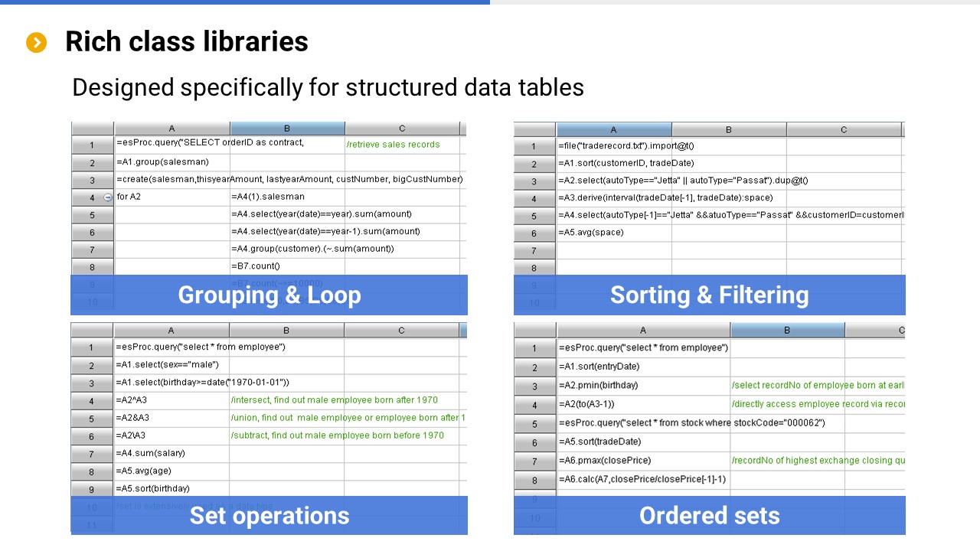Select highlighted column A header in sorting grid
Viewport: 980px width, 551px height.
[x=613, y=130]
